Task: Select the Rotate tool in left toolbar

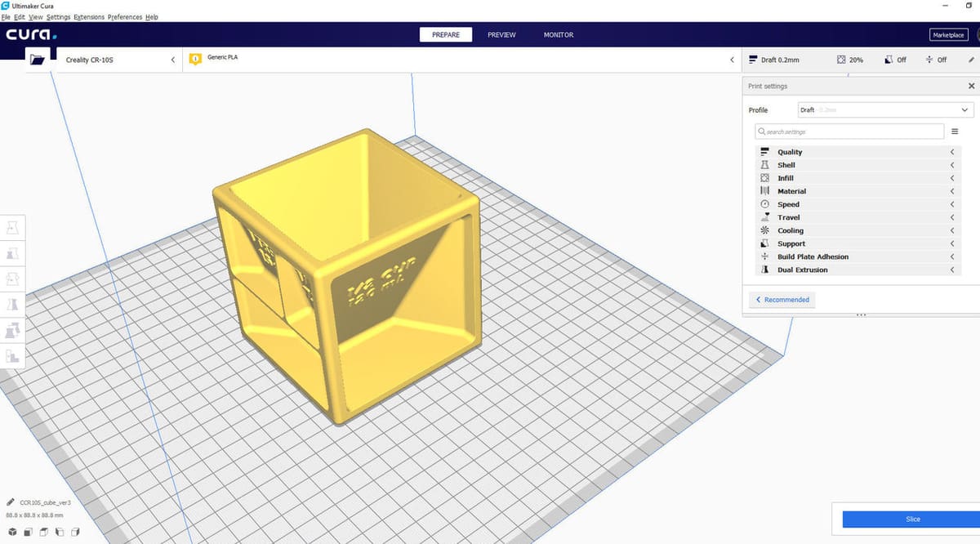Action: pos(13,279)
